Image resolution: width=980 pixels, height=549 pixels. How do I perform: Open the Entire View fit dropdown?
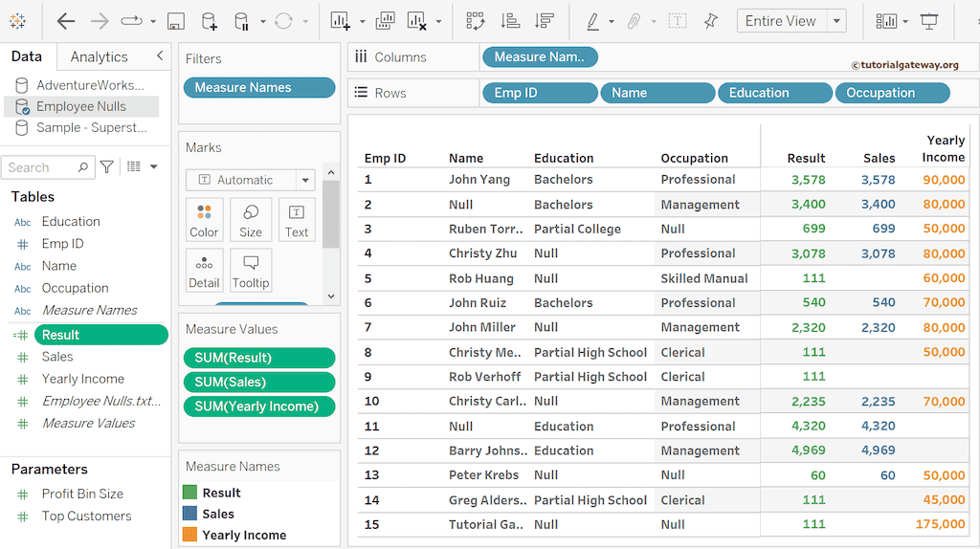836,21
